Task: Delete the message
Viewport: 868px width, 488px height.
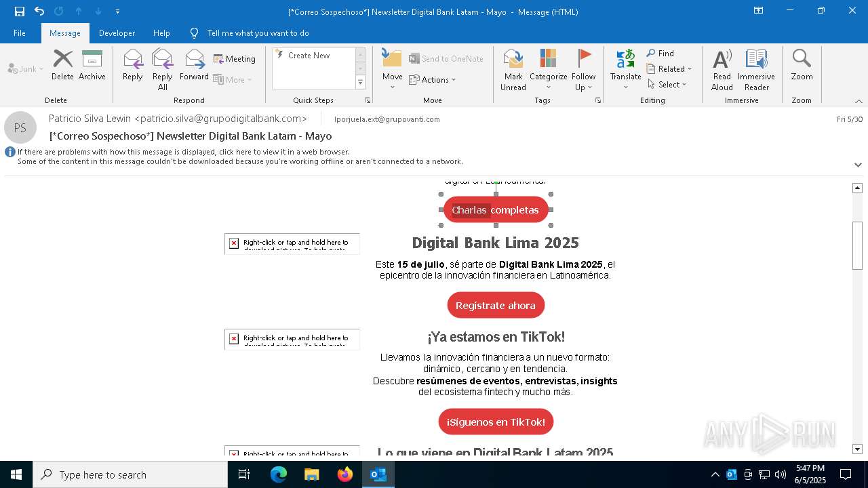Action: tap(62, 65)
